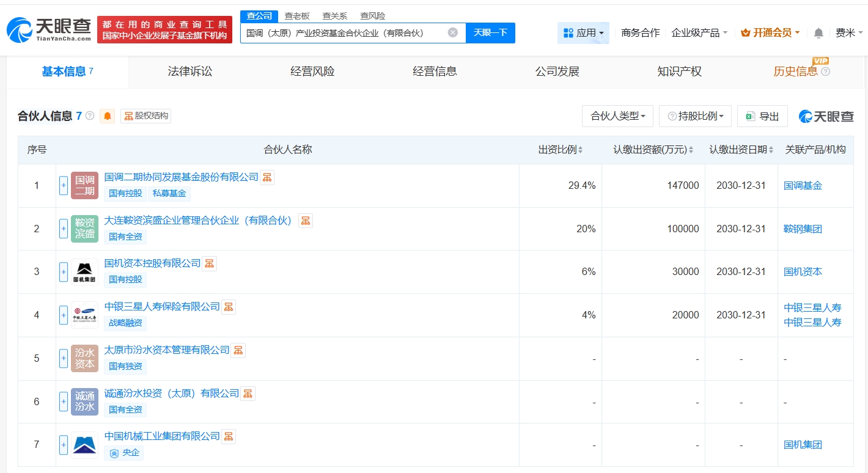Click the orange alert bell next to 合伙人信息
Screen dimensions: 868x473
pos(108,116)
